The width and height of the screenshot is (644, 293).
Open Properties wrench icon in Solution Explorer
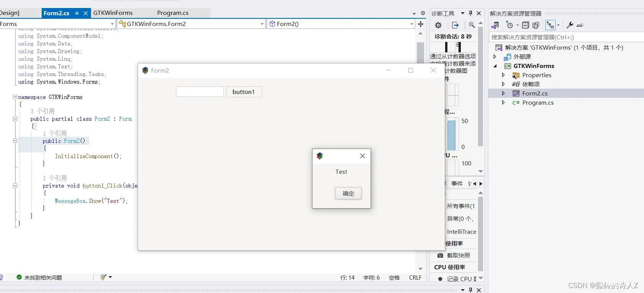570,25
